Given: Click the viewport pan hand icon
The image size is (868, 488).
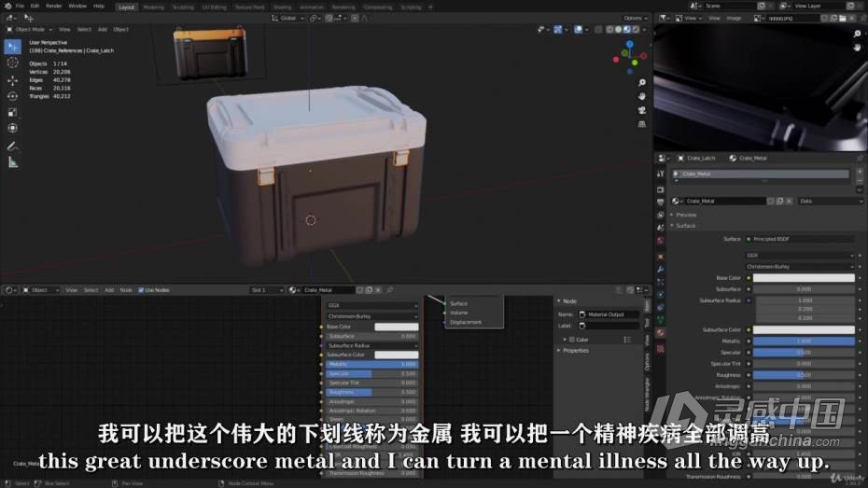Looking at the screenshot, I should pos(642,96).
